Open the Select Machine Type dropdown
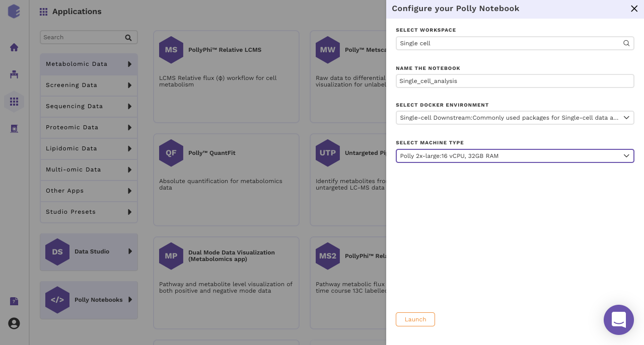The image size is (644, 345). 515,156
